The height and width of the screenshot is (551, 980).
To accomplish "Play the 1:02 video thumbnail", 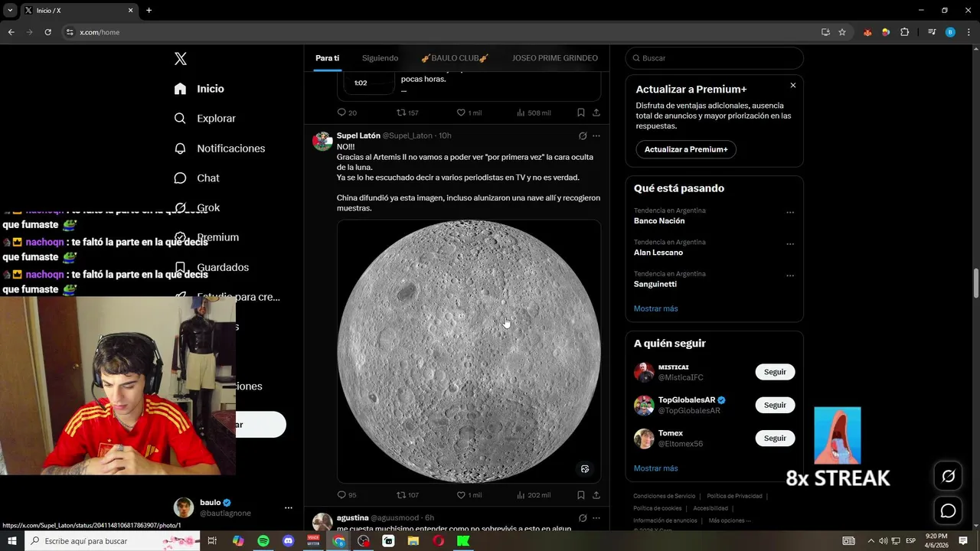I will click(x=369, y=83).
